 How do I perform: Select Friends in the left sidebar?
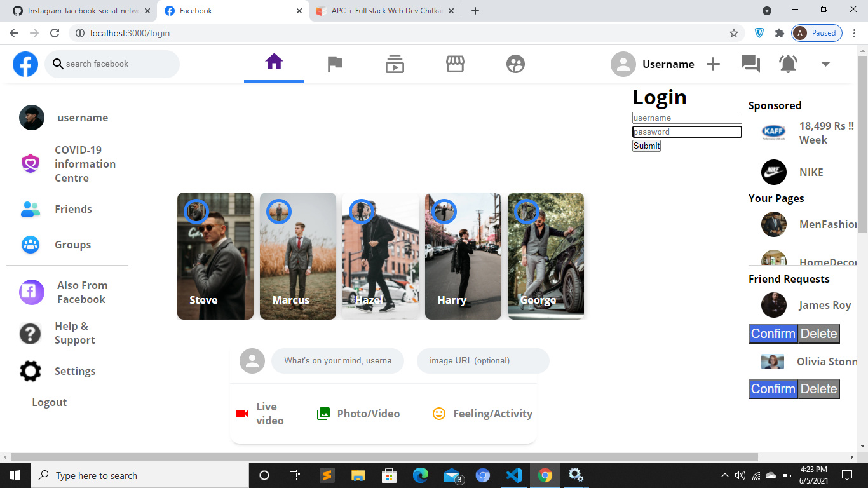(x=72, y=209)
